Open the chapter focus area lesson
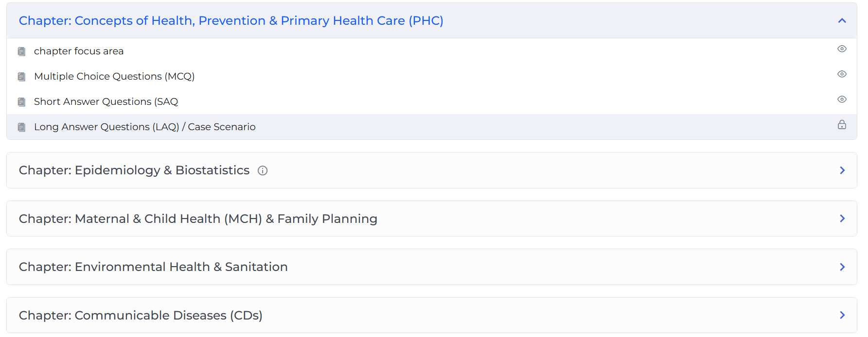Screen dimensions: 868x337 click(79, 51)
